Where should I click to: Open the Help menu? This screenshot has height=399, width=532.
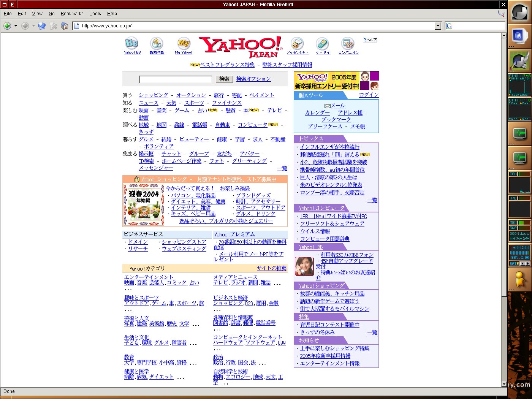(x=112, y=14)
